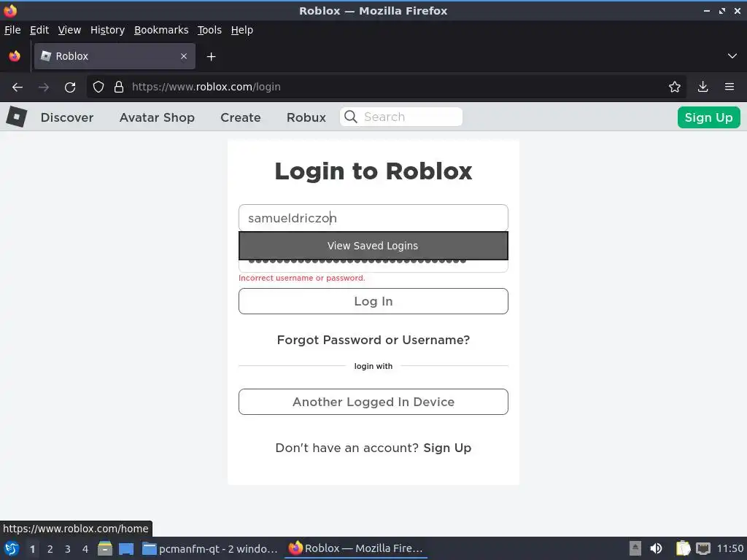This screenshot has width=747, height=560.
Task: Click the Incorrect username or password message
Action: (x=302, y=278)
